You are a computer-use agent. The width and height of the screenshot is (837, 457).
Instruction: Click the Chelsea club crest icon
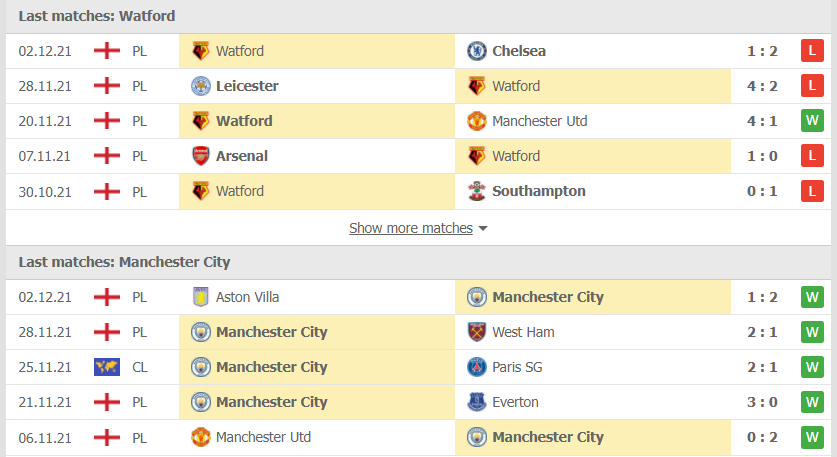tap(476, 51)
